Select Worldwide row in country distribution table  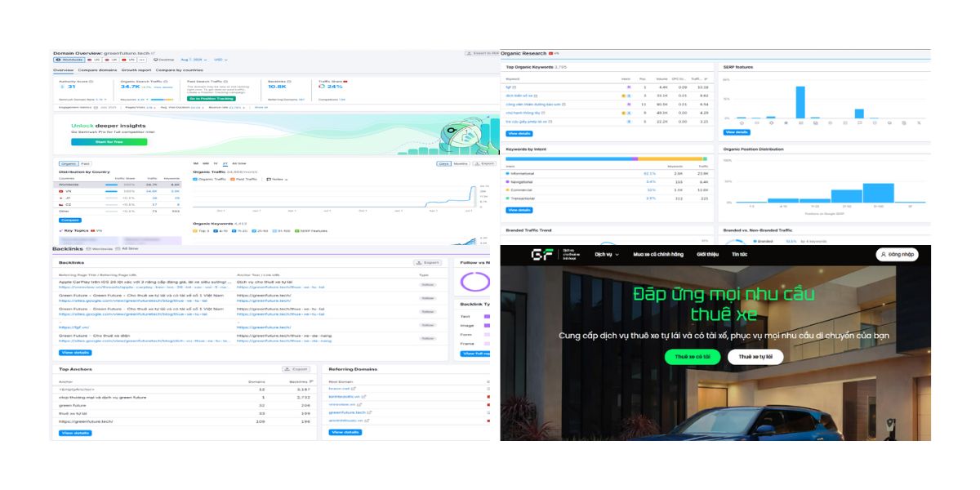(x=118, y=185)
